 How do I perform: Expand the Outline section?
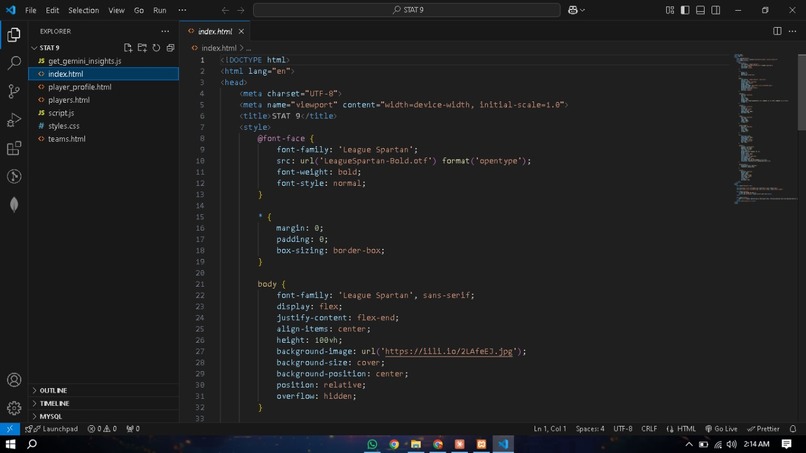point(53,391)
